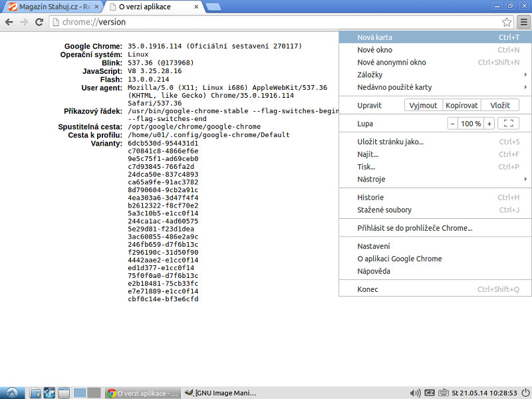532x399 pixels.
Task: Select Uložit stránku jako…
Action: 436,142
